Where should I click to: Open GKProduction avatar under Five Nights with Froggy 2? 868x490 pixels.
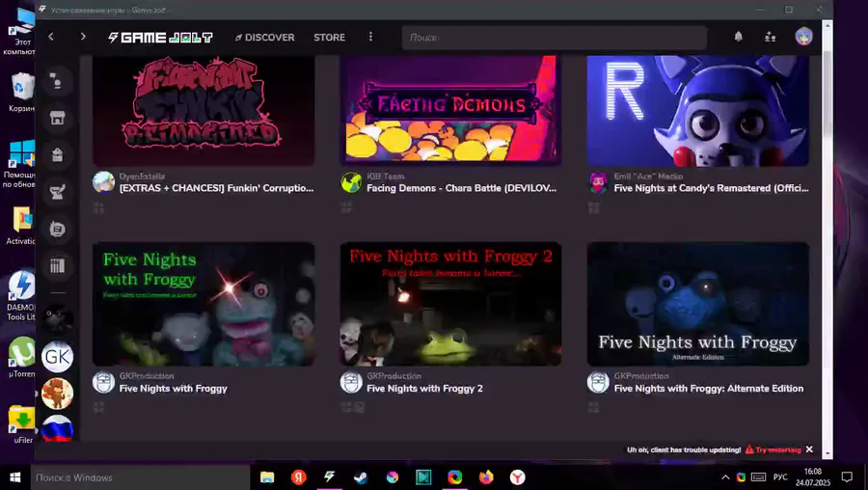351,382
